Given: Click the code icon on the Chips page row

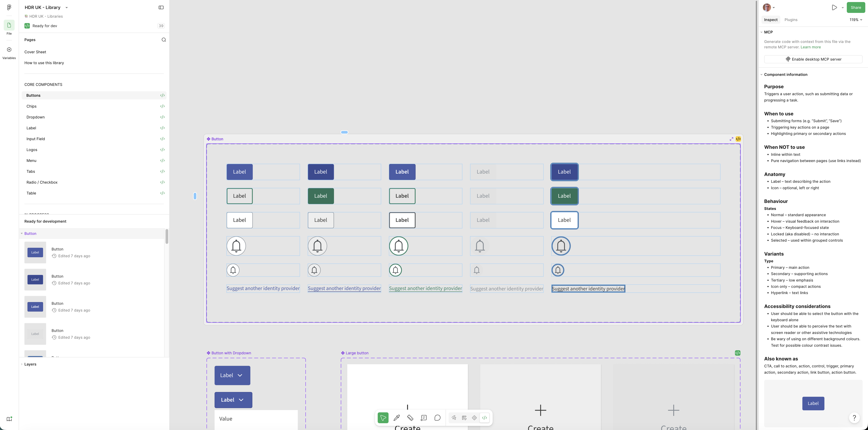Looking at the screenshot, I should 162,106.
